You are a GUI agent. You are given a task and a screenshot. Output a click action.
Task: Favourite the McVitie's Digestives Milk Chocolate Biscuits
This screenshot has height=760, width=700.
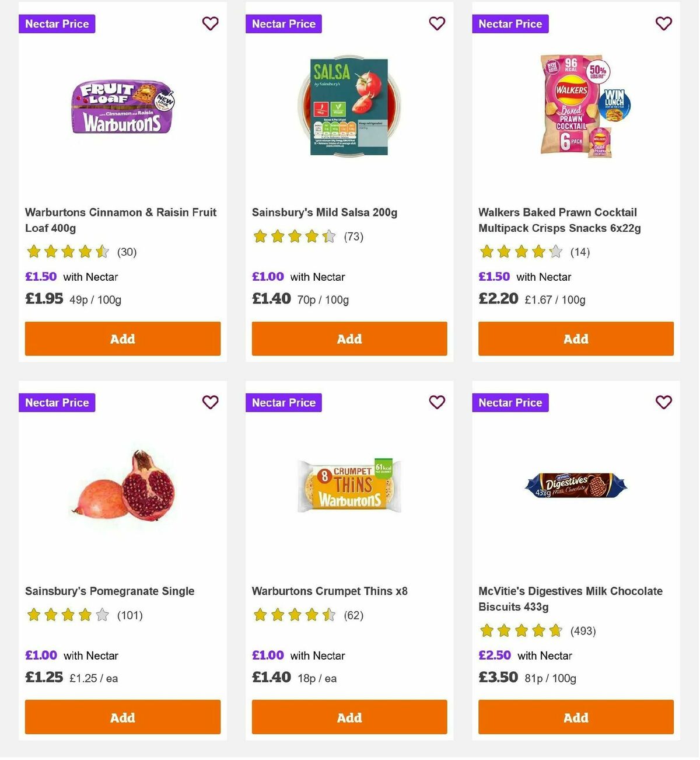[663, 402]
